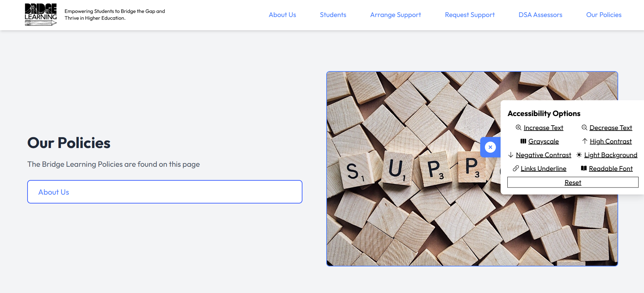Viewport: 644px width, 293px height.
Task: Click the Links Underline chain icon
Action: (x=517, y=168)
